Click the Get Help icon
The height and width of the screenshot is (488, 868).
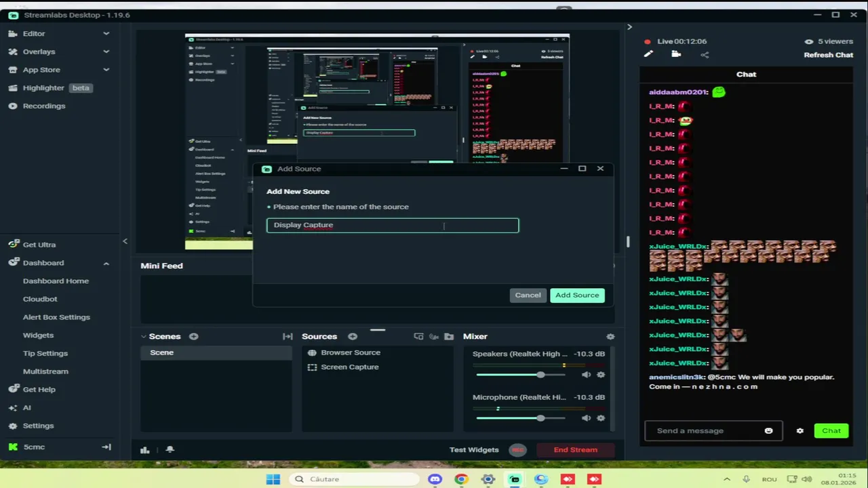pyautogui.click(x=13, y=390)
